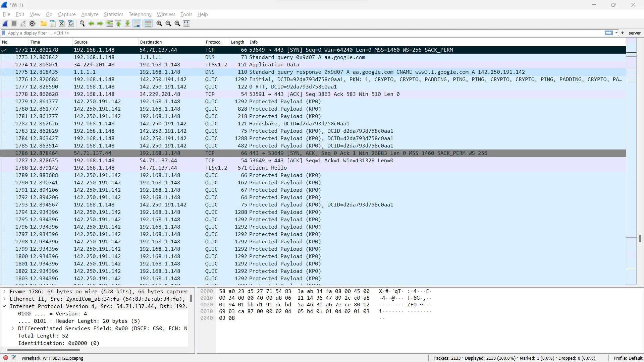644x362 pixels.
Task: Start capturing packets with the shark fin icon
Action: 5,23
